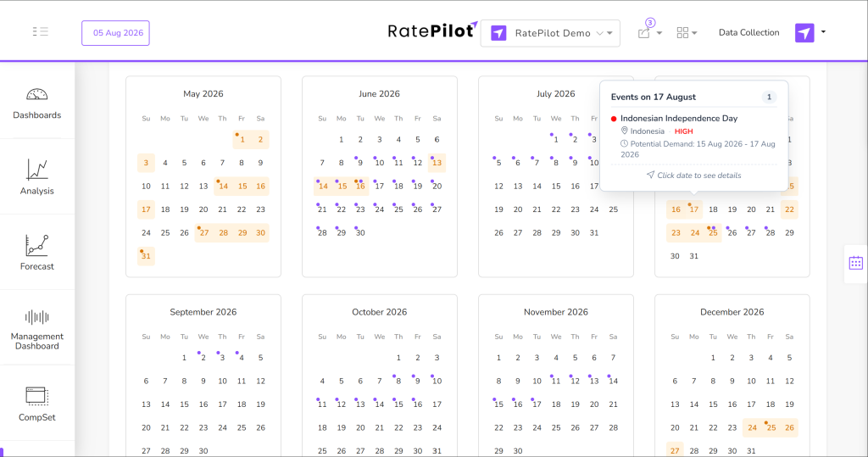Choose June 13, 2026 on calendar

[x=437, y=163]
